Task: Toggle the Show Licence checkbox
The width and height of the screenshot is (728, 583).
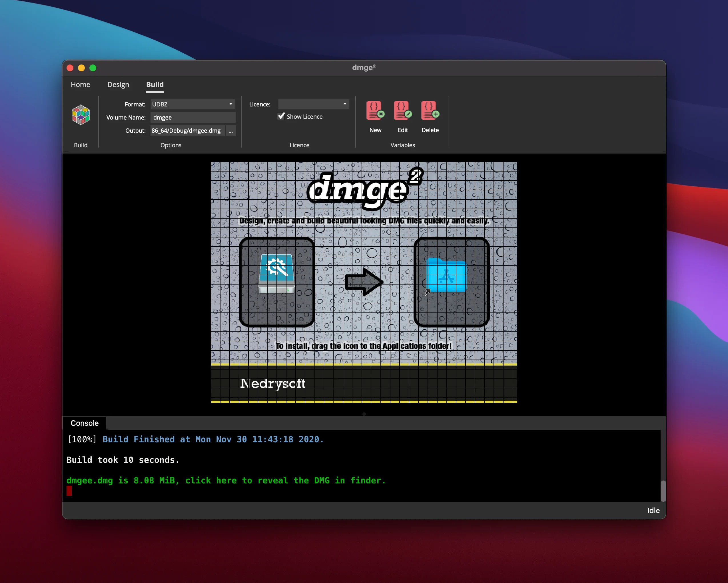Action: pyautogui.click(x=281, y=116)
